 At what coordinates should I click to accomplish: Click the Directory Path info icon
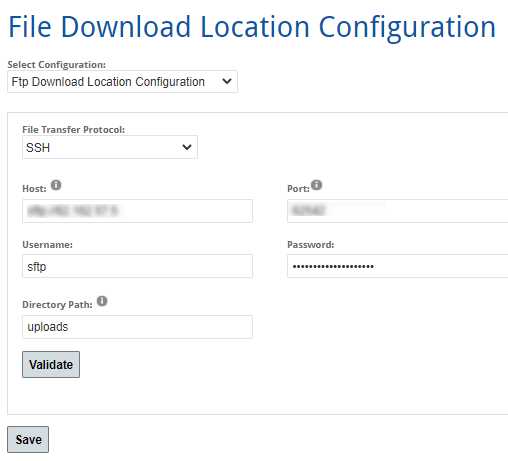pos(102,301)
